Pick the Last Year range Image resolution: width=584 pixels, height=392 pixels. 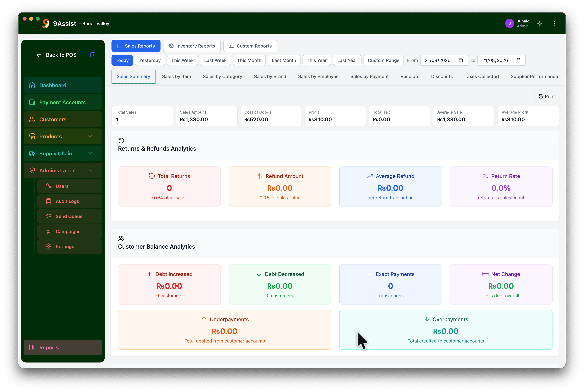(x=347, y=60)
